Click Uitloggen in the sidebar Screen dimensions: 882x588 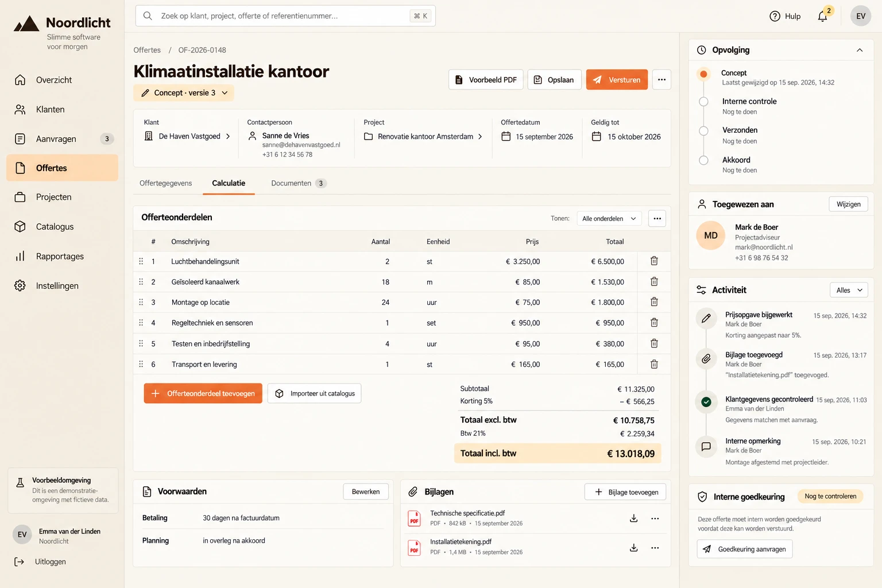click(x=40, y=562)
